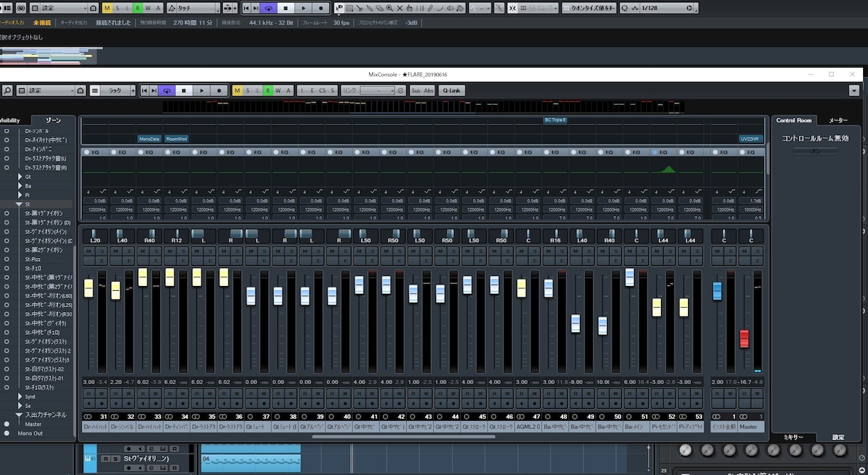Click the RoomWorl insert slot

[176, 139]
